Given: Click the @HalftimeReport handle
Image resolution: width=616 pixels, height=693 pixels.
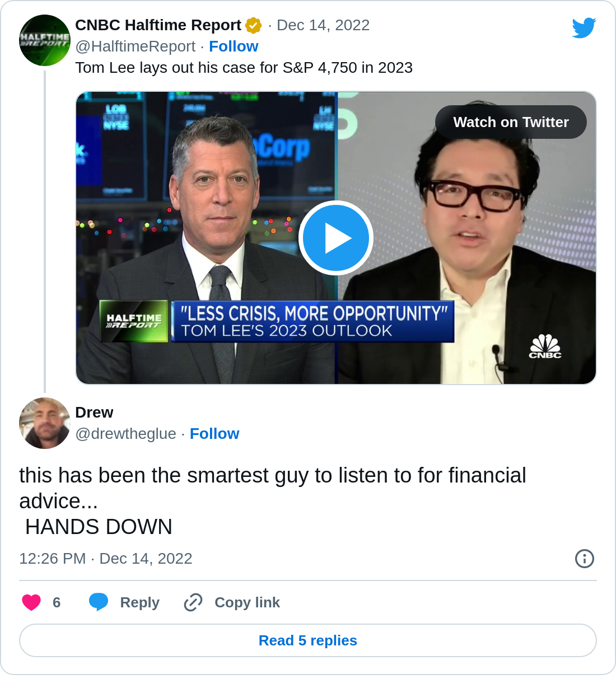Looking at the screenshot, I should [136, 46].
